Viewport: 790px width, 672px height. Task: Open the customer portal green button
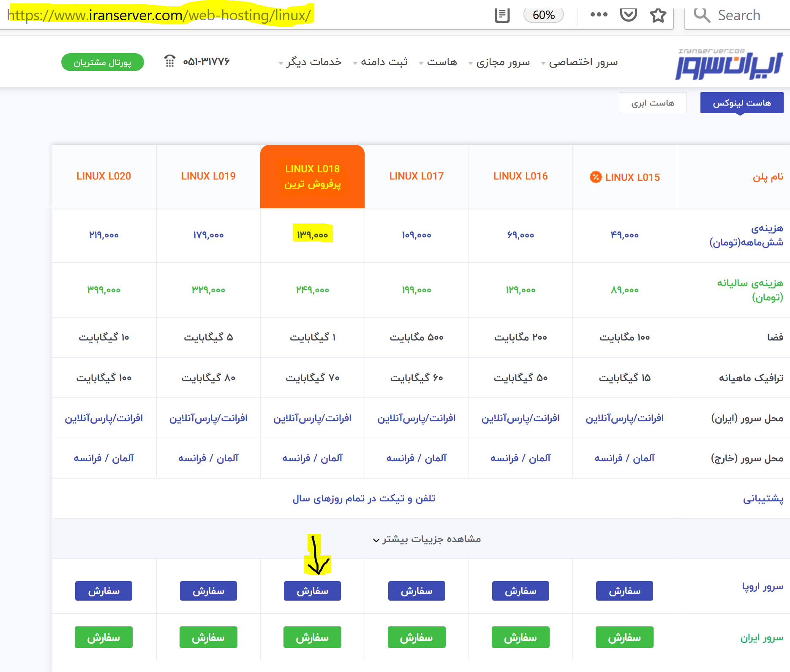pyautogui.click(x=103, y=62)
